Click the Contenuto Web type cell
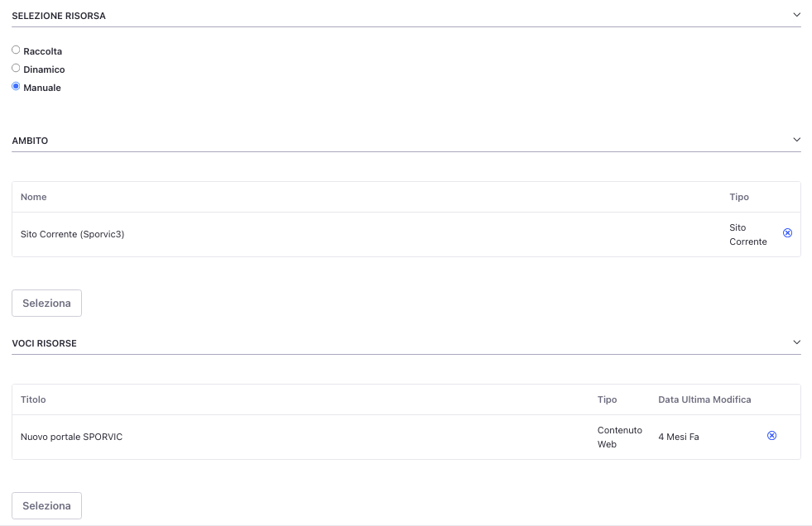This screenshot has width=812, height=526. coord(619,437)
